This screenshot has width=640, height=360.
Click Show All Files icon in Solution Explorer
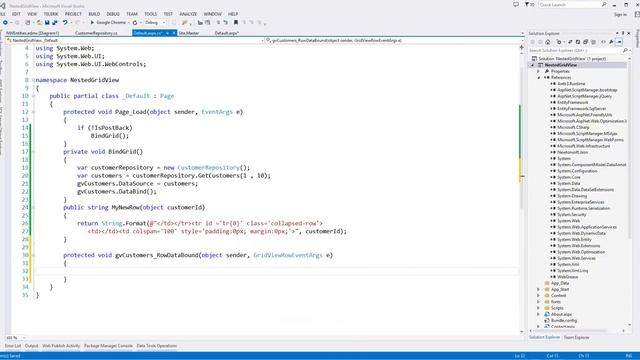coord(593,42)
